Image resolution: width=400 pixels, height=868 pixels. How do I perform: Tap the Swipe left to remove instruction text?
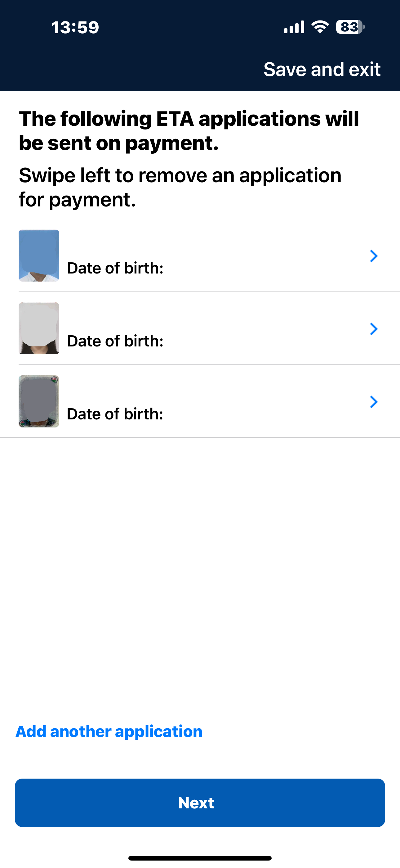180,187
